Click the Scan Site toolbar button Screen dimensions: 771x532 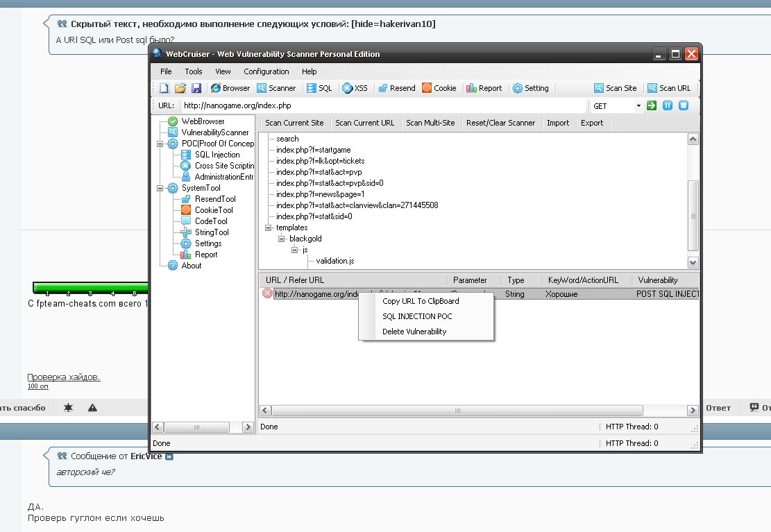[x=615, y=88]
